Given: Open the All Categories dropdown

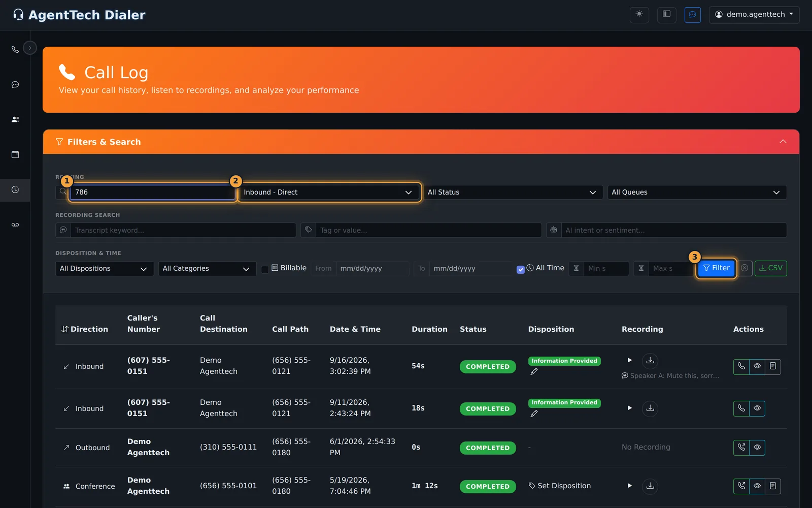Looking at the screenshot, I should [207, 269].
